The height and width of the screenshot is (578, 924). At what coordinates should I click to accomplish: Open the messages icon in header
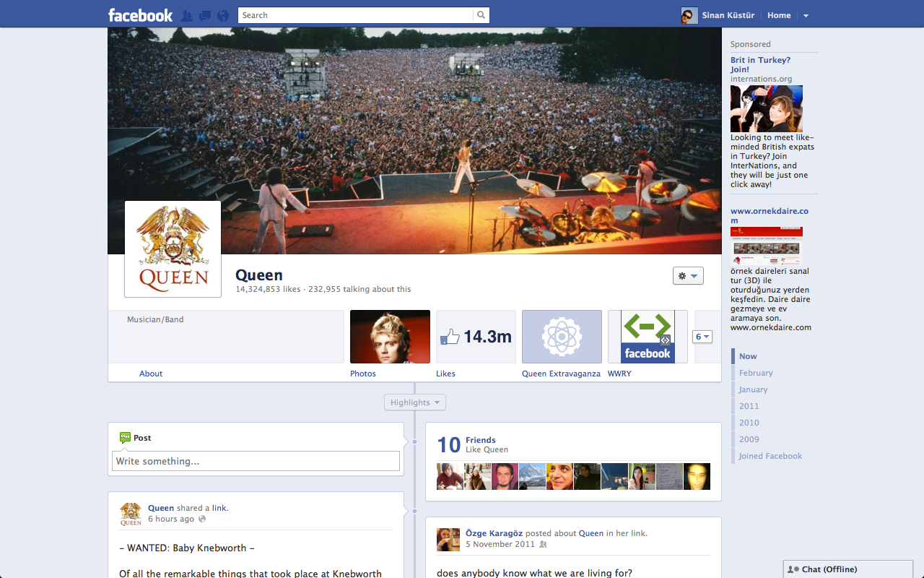click(205, 15)
